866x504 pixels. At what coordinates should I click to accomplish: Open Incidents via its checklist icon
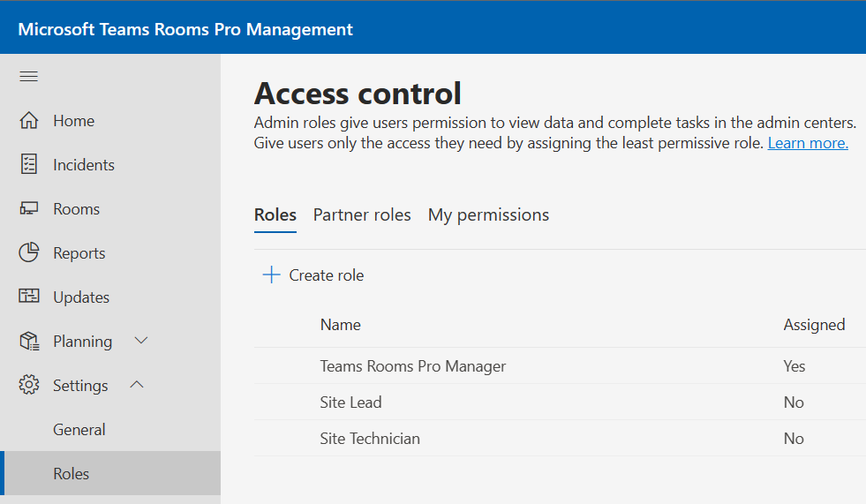pyautogui.click(x=29, y=165)
